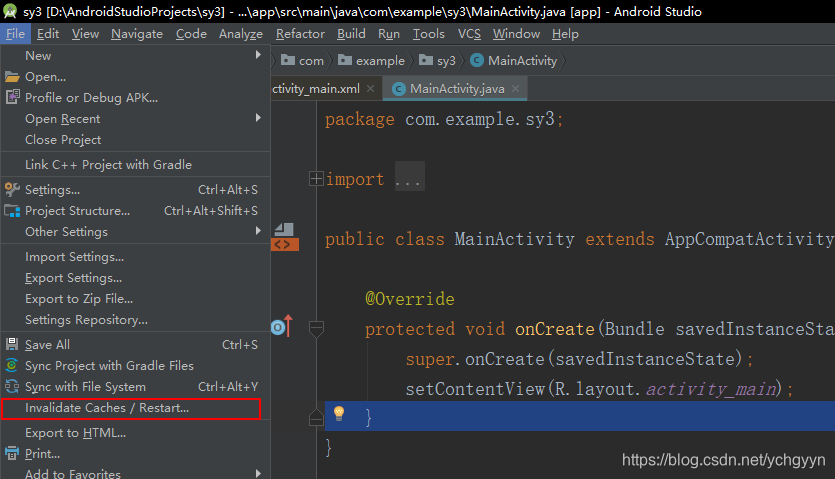
Task: Open the Navigate menu
Action: 137,34
